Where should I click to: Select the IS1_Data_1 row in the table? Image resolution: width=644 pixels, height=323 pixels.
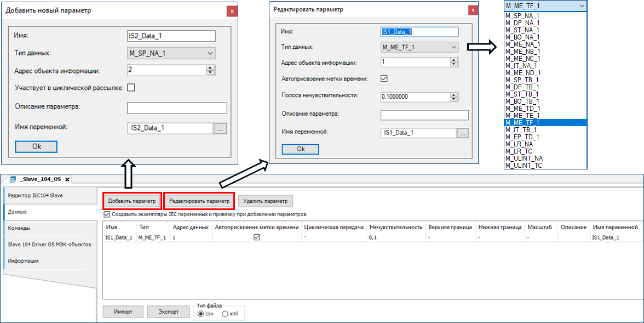119,237
